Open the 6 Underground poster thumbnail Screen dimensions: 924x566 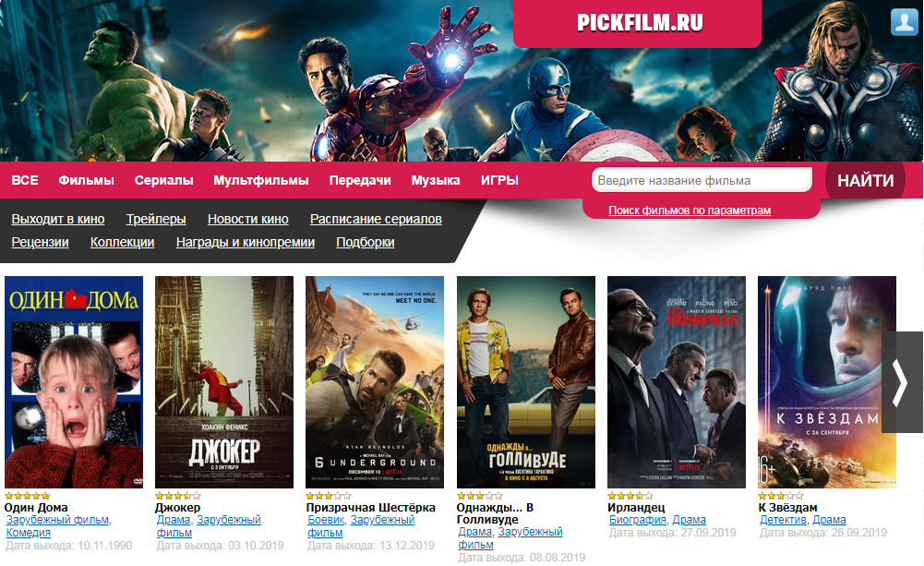375,382
